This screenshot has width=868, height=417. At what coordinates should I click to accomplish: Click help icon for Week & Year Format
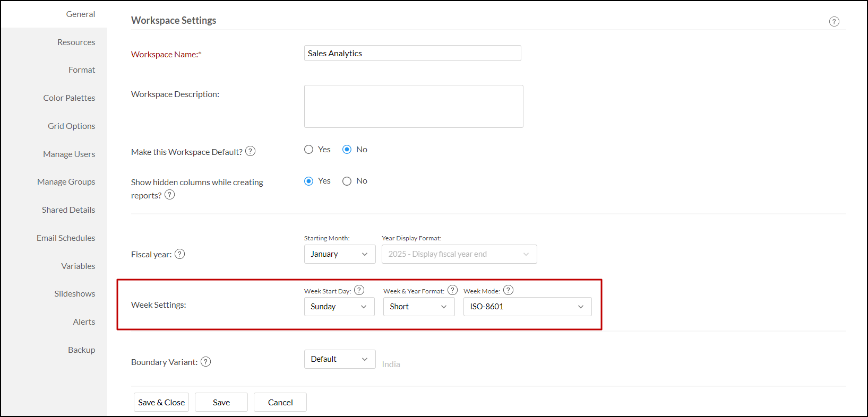click(x=452, y=290)
